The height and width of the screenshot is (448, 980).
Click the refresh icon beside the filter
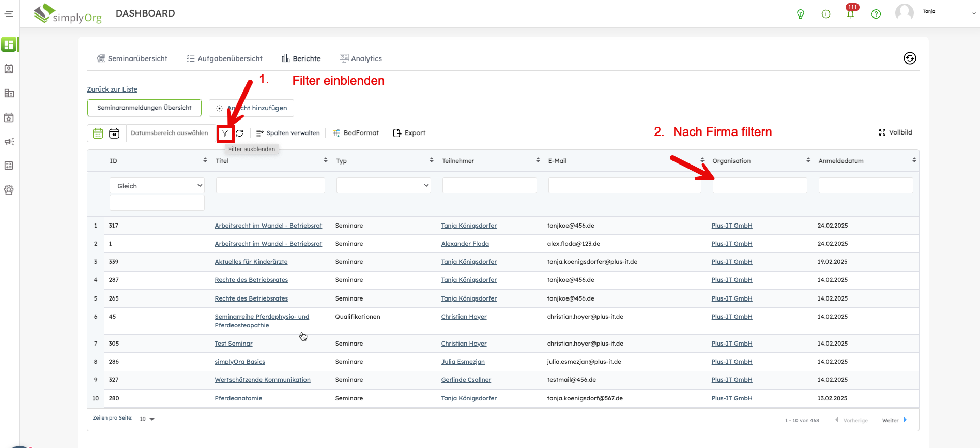point(239,133)
